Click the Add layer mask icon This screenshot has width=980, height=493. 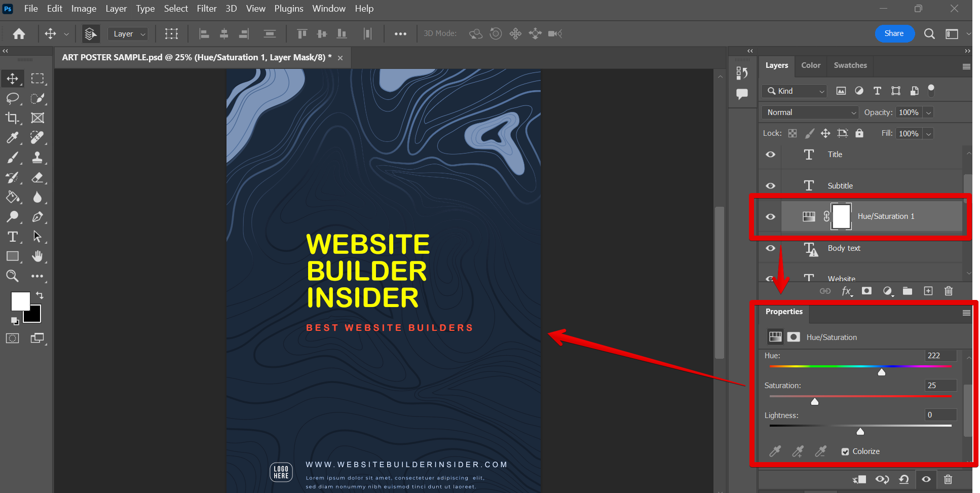[867, 291]
